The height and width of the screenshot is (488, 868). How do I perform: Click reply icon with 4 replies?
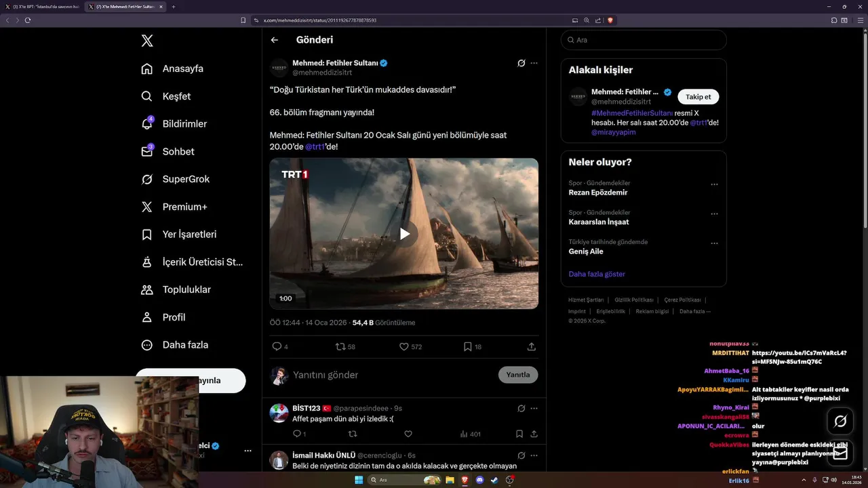click(x=277, y=346)
